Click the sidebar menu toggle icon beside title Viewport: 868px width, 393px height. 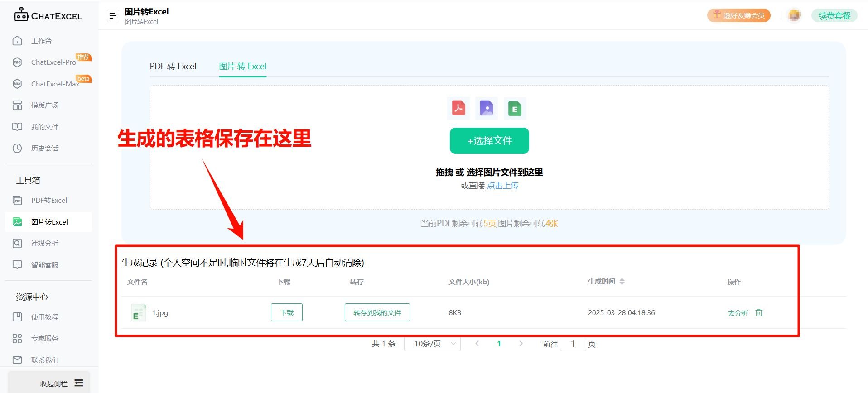tap(112, 16)
